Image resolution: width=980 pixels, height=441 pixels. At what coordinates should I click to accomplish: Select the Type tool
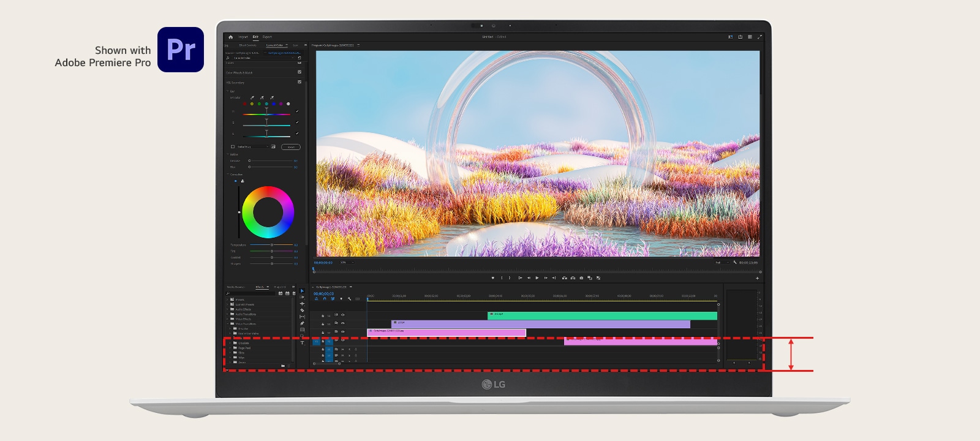(x=302, y=343)
